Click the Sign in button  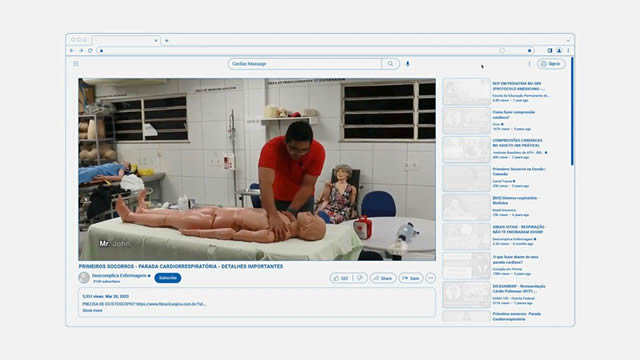tap(551, 64)
